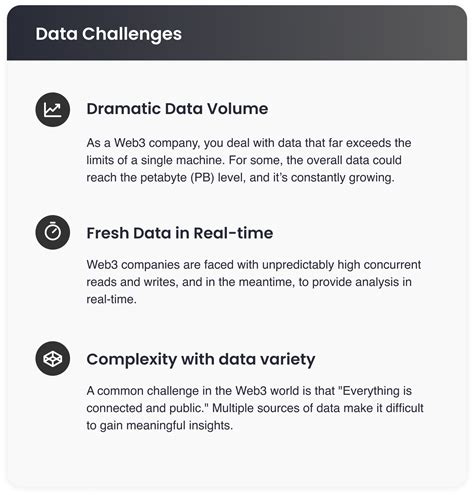Select the phrase 'unpredictably high concurrent'
This screenshot has height=495, width=474.
[x=341, y=265]
